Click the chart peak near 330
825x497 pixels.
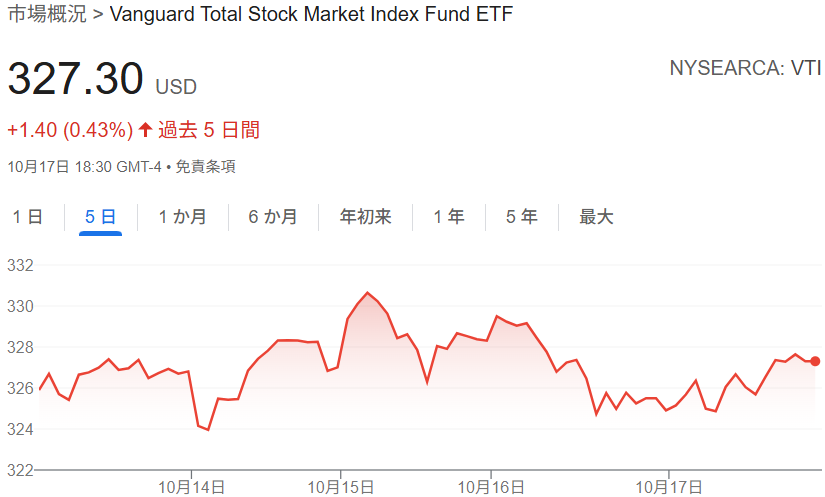coord(367,293)
